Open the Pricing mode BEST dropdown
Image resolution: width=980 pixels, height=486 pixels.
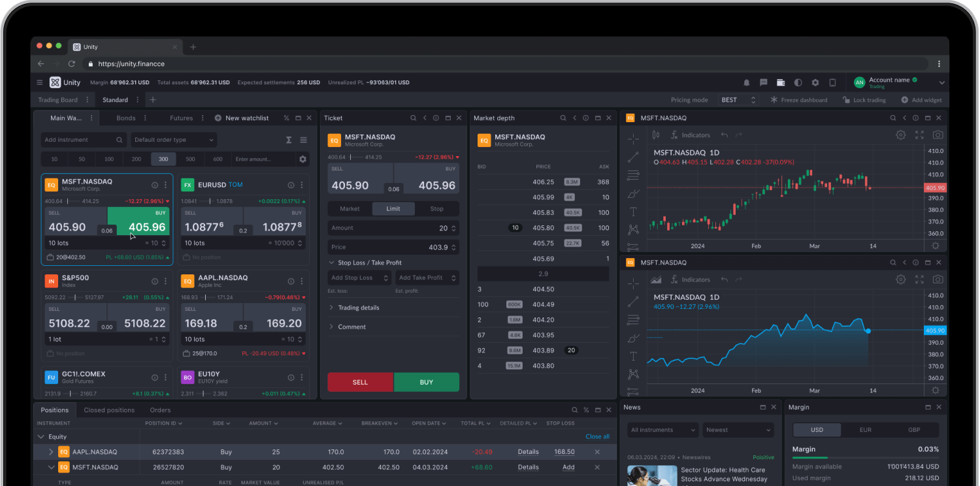point(738,100)
